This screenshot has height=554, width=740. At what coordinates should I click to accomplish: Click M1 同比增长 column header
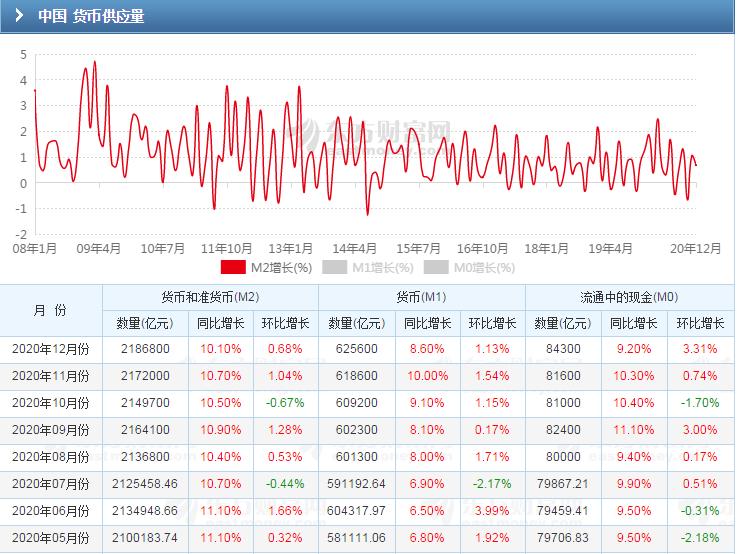pos(428,324)
